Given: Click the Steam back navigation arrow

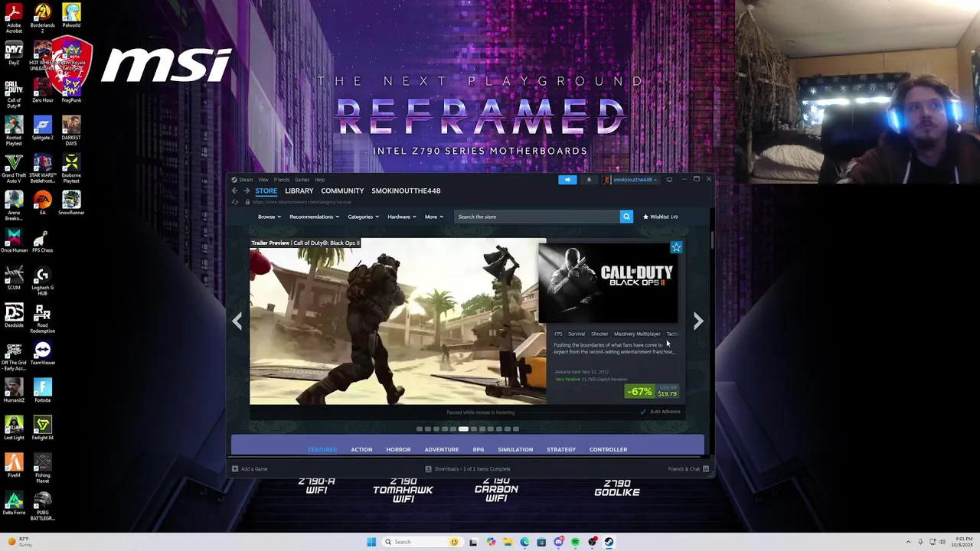Looking at the screenshot, I should 235,191.
